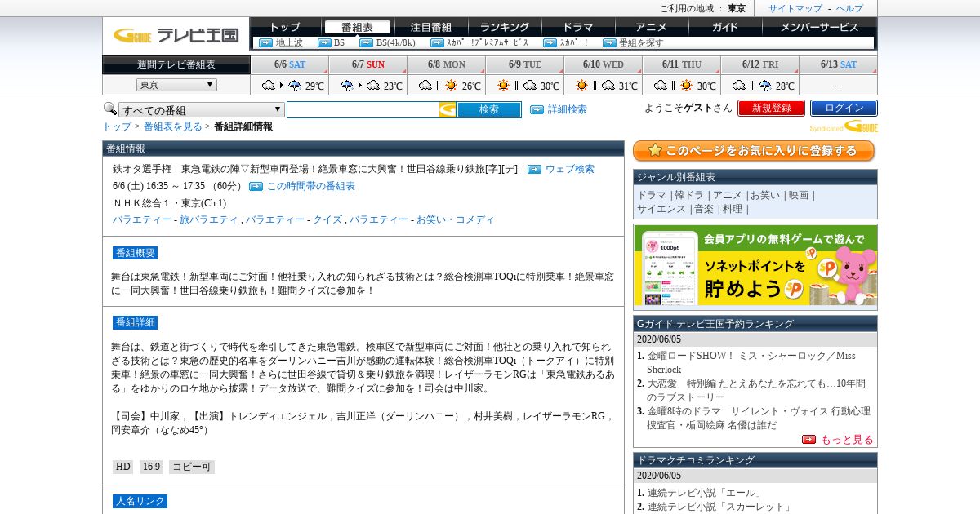Click the 週間テレビ番組表 header

176,64
